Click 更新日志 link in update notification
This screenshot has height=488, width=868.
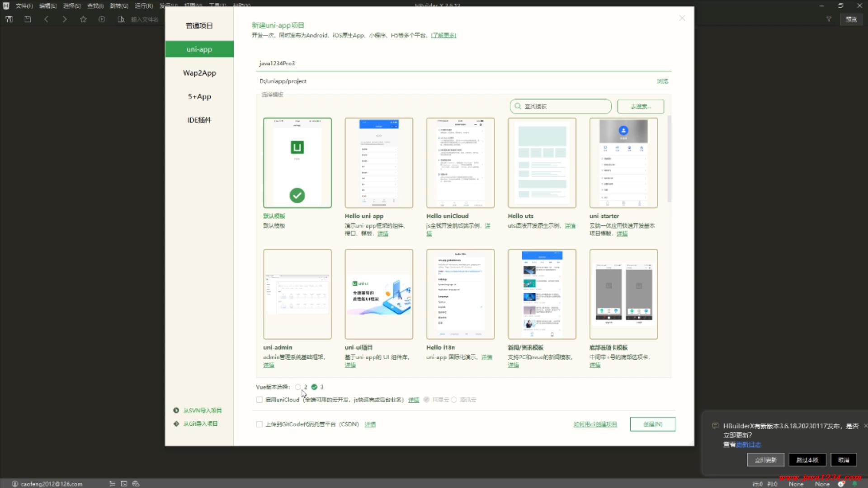[749, 445]
